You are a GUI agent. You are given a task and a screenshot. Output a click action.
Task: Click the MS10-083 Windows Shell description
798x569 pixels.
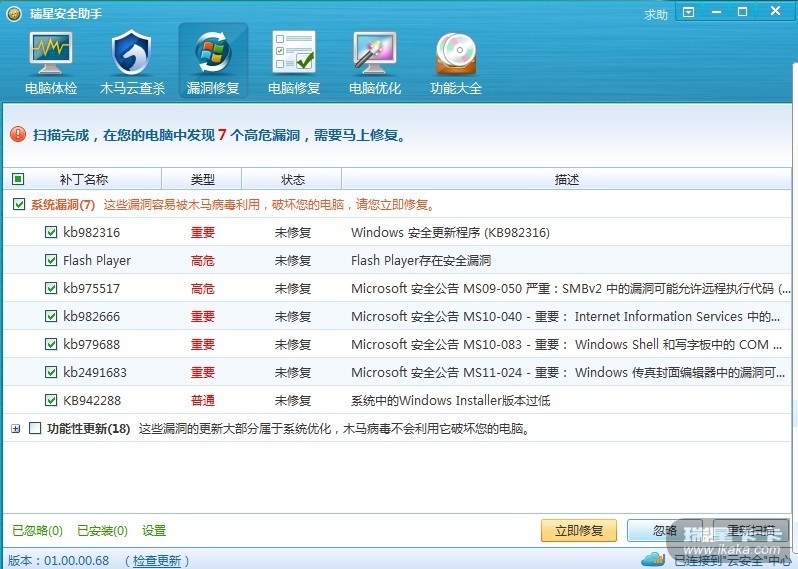tap(566, 345)
